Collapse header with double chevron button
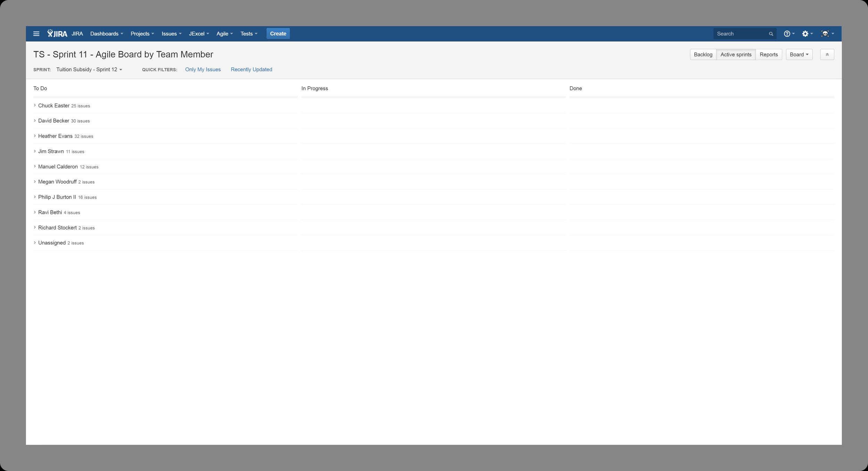 click(x=827, y=55)
